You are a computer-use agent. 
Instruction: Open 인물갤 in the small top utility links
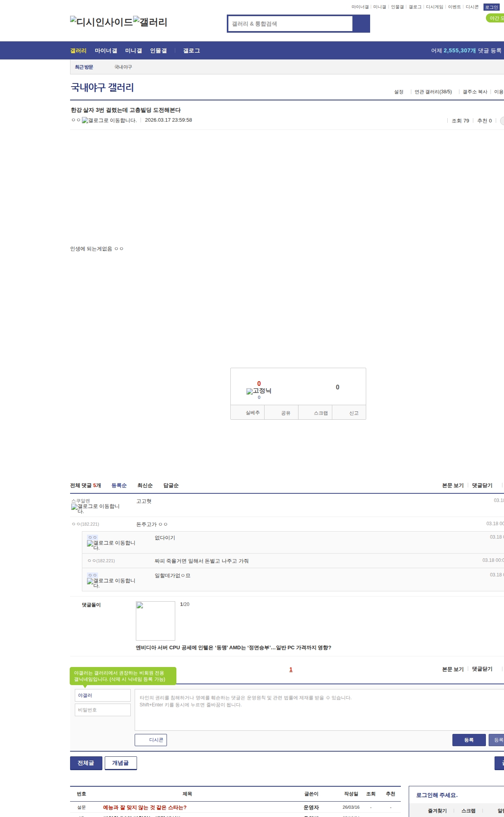point(397,7)
